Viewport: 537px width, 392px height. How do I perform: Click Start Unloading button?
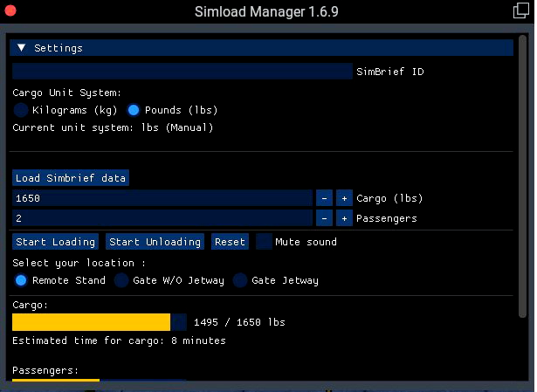point(155,242)
